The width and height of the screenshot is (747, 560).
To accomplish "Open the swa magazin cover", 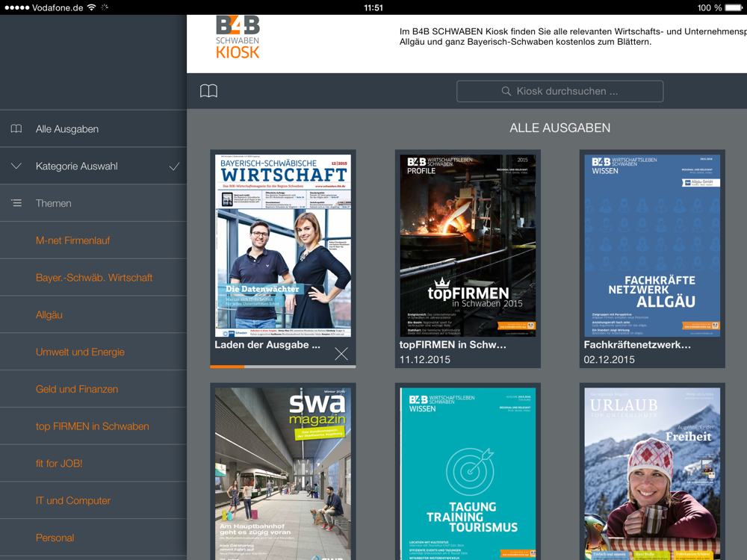I will tap(283, 473).
